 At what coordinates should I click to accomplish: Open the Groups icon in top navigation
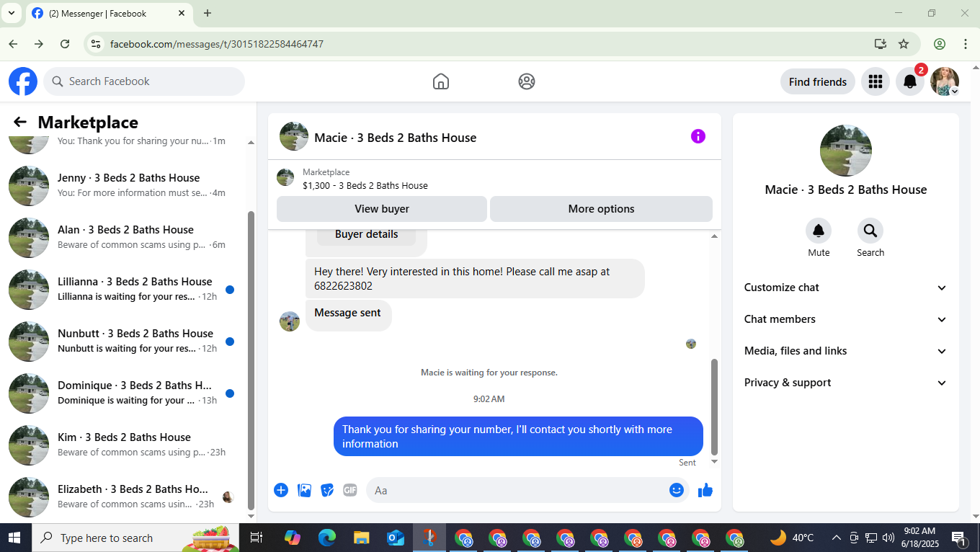(527, 81)
